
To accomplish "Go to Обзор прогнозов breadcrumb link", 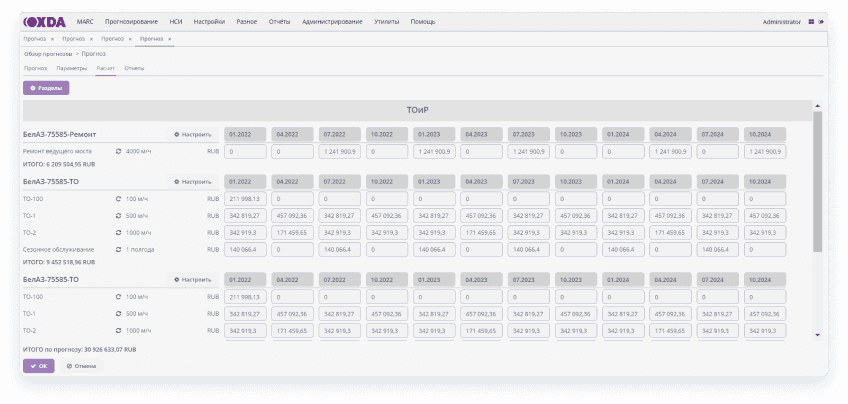I will (48, 54).
